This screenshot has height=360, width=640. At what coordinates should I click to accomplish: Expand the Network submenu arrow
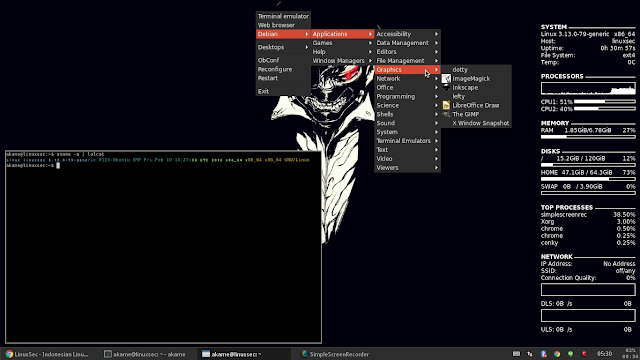pos(436,78)
